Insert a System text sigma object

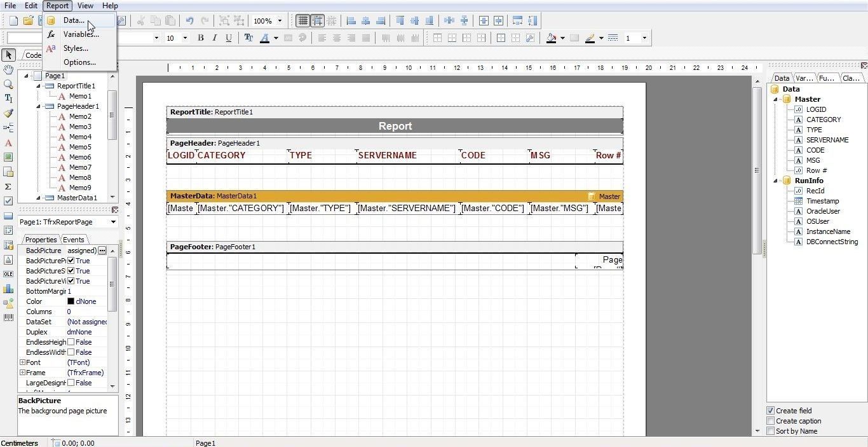click(8, 186)
